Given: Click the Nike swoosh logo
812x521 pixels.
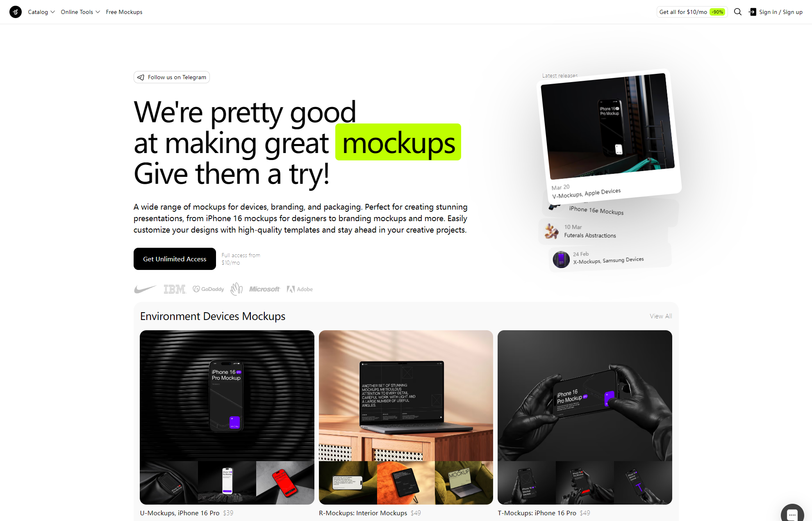Looking at the screenshot, I should point(145,289).
